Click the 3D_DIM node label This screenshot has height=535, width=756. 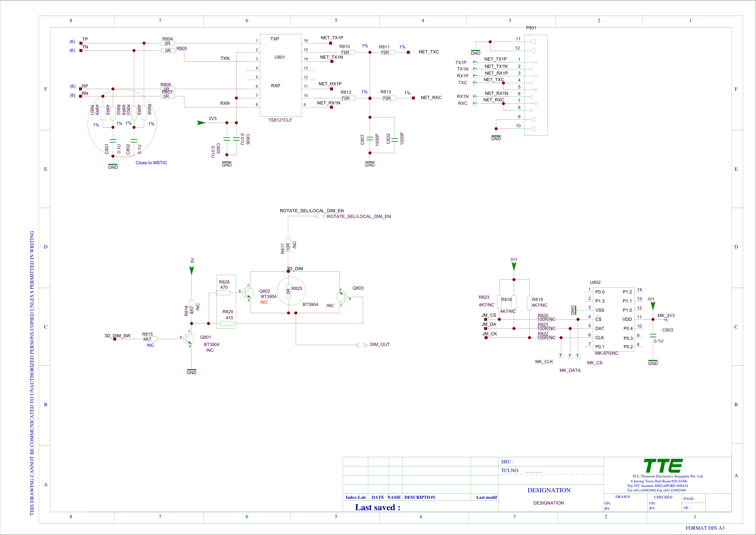(x=295, y=269)
